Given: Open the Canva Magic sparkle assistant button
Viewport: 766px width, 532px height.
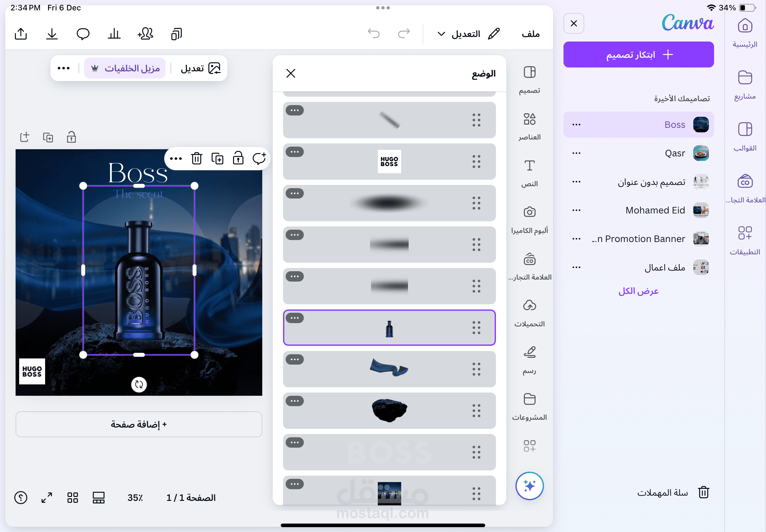Looking at the screenshot, I should (x=529, y=486).
